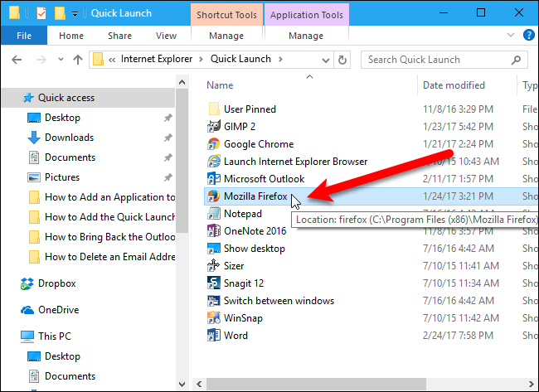Click the Word shortcut icon

213,336
